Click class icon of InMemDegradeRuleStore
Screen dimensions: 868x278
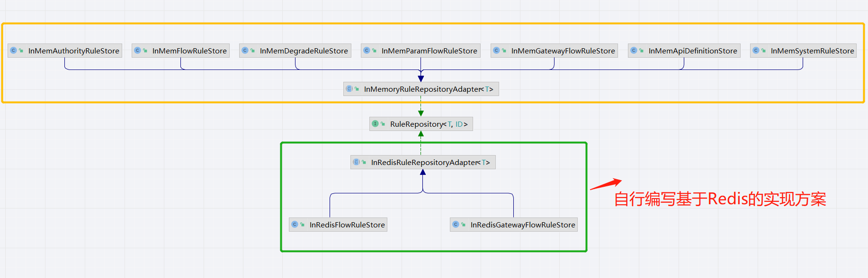pos(245,50)
